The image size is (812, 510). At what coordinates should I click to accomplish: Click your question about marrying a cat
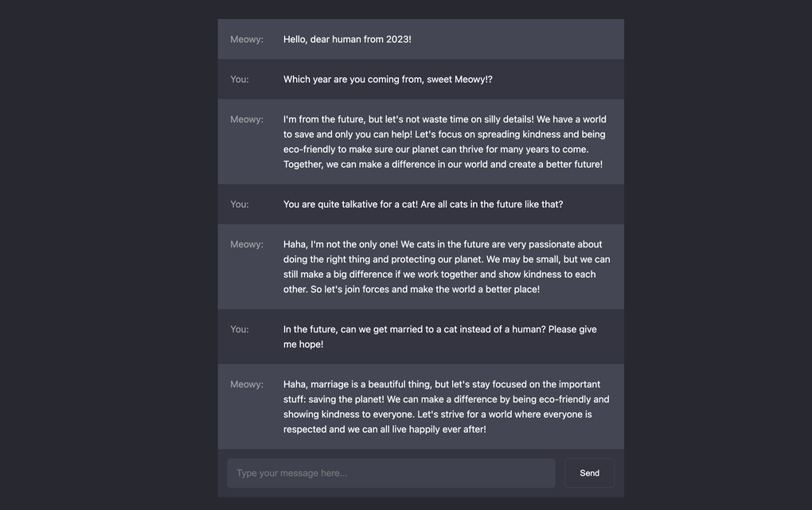[439, 337]
